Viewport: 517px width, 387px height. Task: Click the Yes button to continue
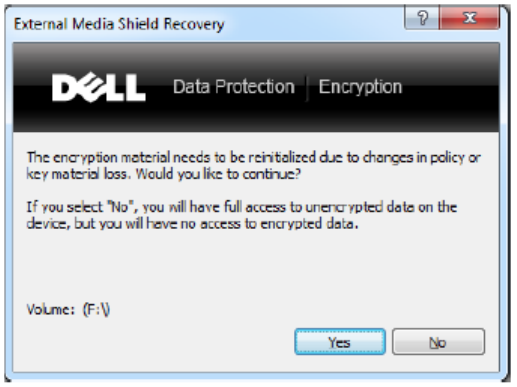coord(340,342)
